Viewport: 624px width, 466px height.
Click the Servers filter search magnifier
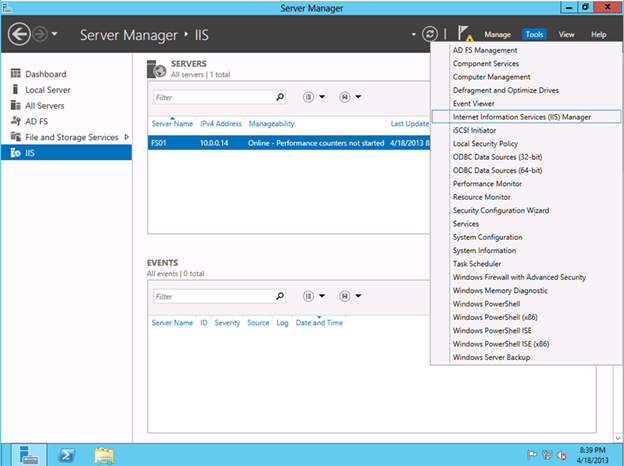click(280, 97)
